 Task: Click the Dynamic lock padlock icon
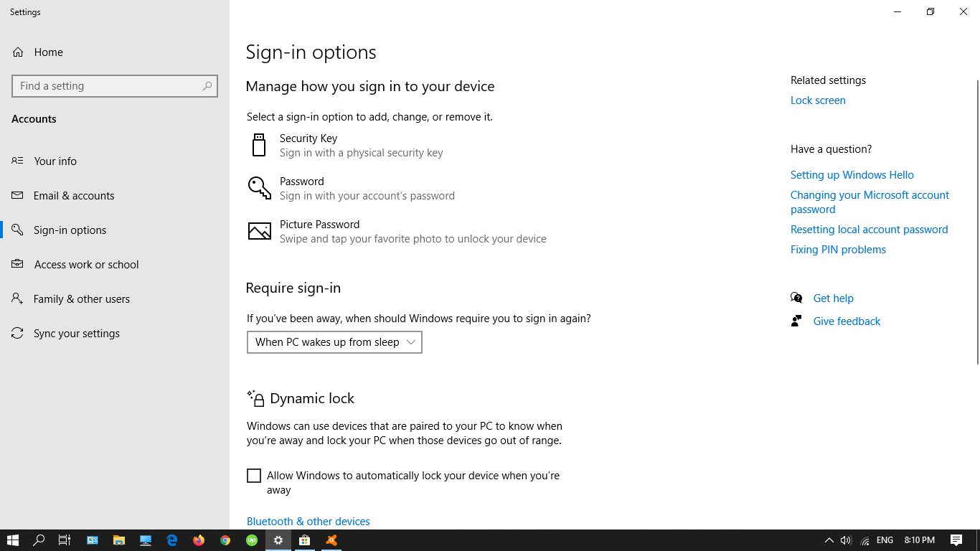(257, 398)
